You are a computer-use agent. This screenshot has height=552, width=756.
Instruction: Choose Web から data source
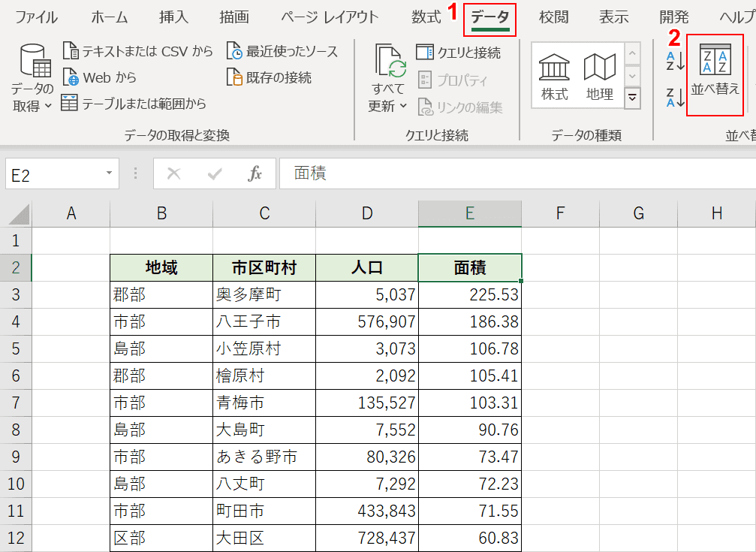[100, 77]
